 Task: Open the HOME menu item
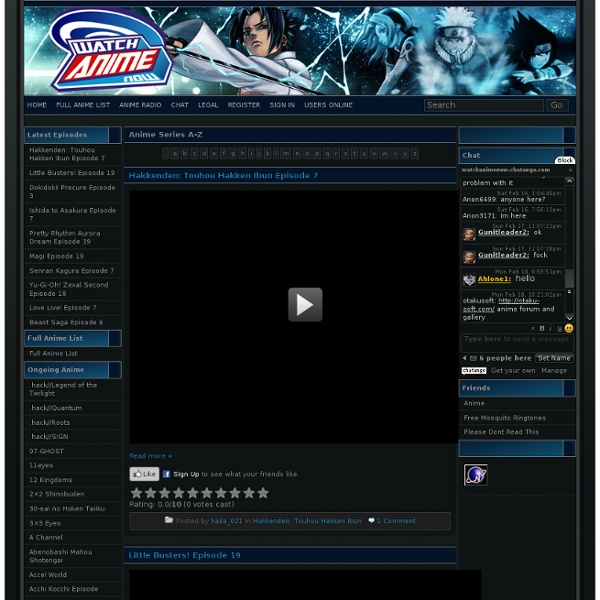[37, 105]
